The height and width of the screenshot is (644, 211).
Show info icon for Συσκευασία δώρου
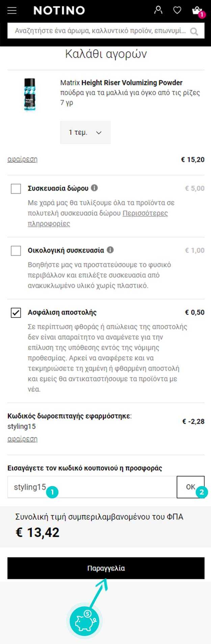click(95, 188)
